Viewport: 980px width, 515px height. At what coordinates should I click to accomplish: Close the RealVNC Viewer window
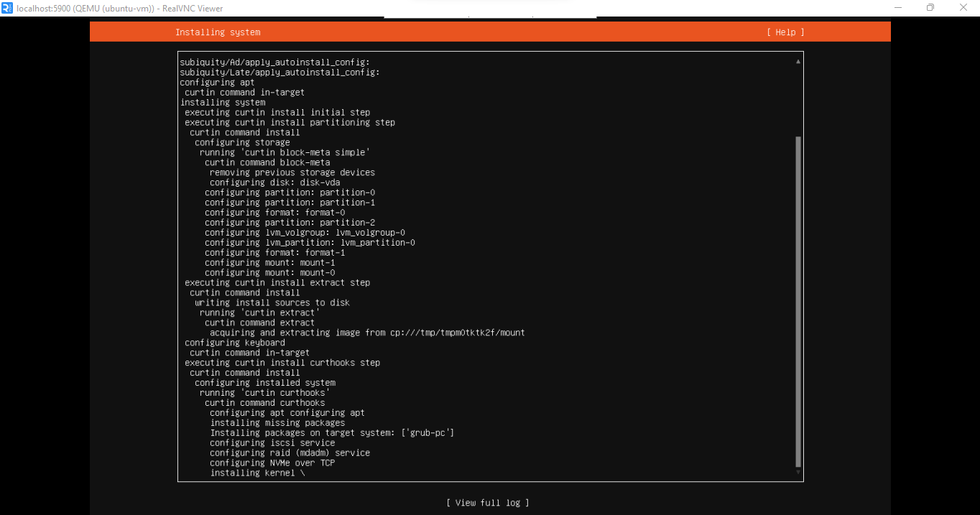pyautogui.click(x=963, y=8)
